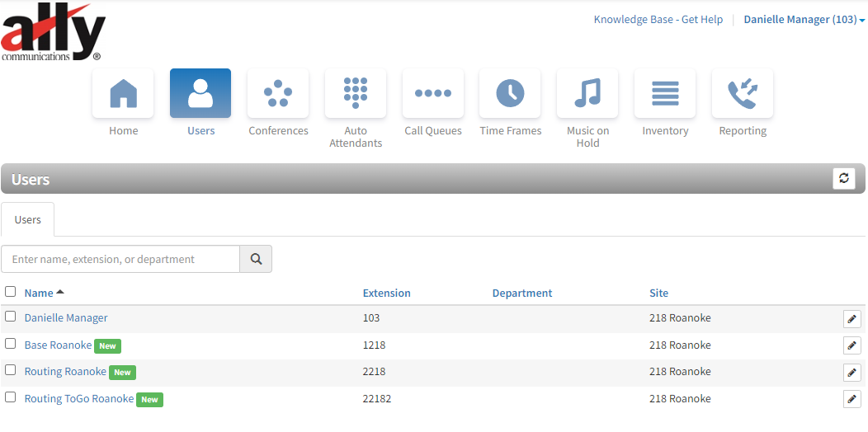Check the Routing ToGo Roanoke checkbox

click(x=11, y=397)
